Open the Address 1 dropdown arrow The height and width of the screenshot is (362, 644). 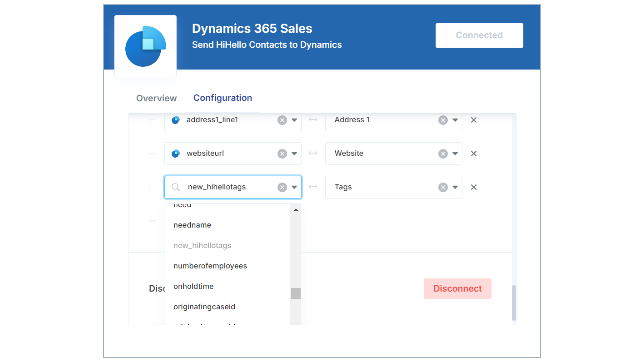pyautogui.click(x=455, y=120)
